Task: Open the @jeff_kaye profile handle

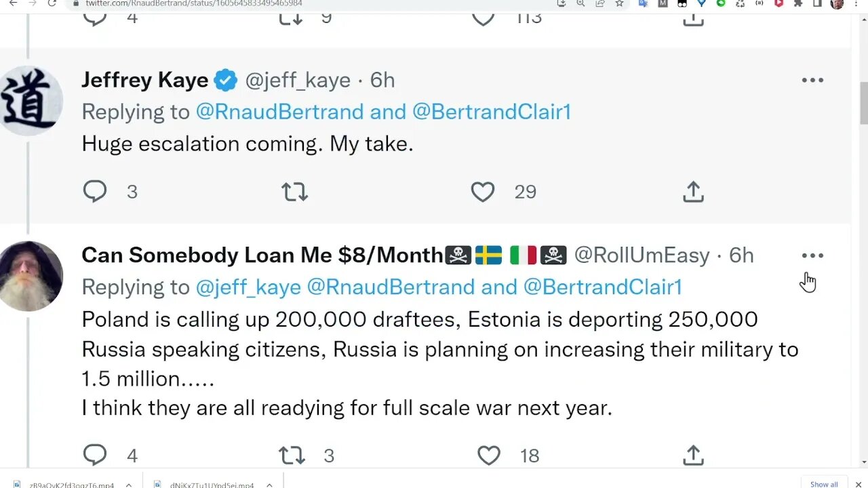Action: (298, 80)
